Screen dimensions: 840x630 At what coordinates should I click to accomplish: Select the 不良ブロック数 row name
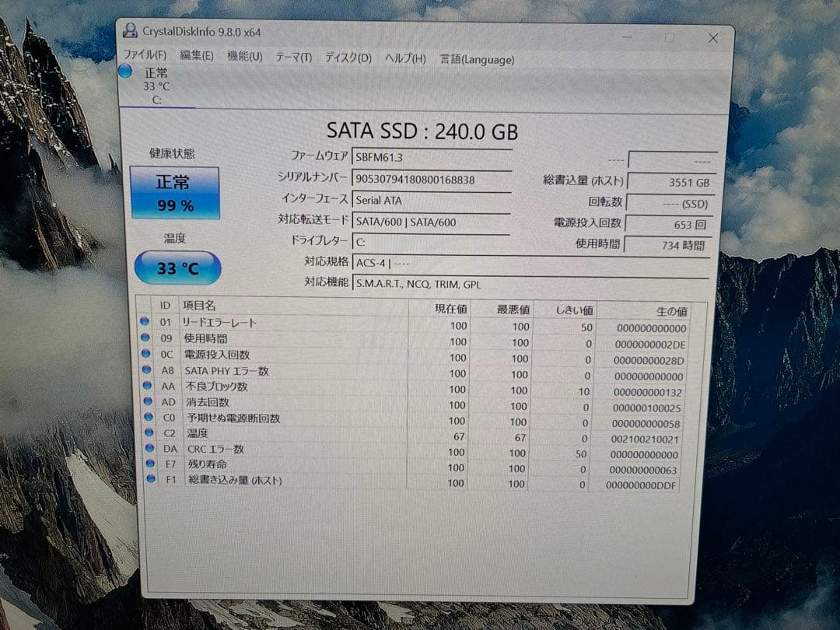click(216, 387)
